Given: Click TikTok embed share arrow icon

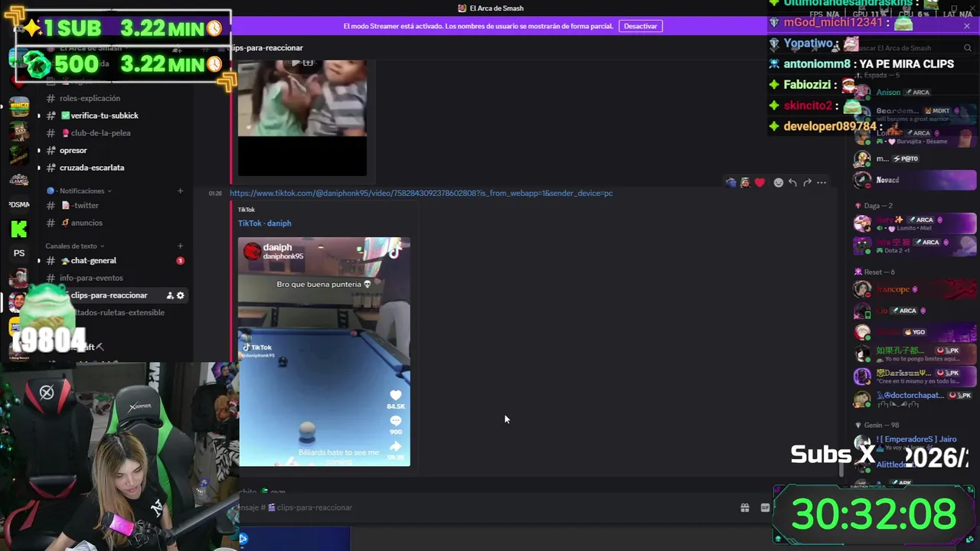Looking at the screenshot, I should (396, 446).
